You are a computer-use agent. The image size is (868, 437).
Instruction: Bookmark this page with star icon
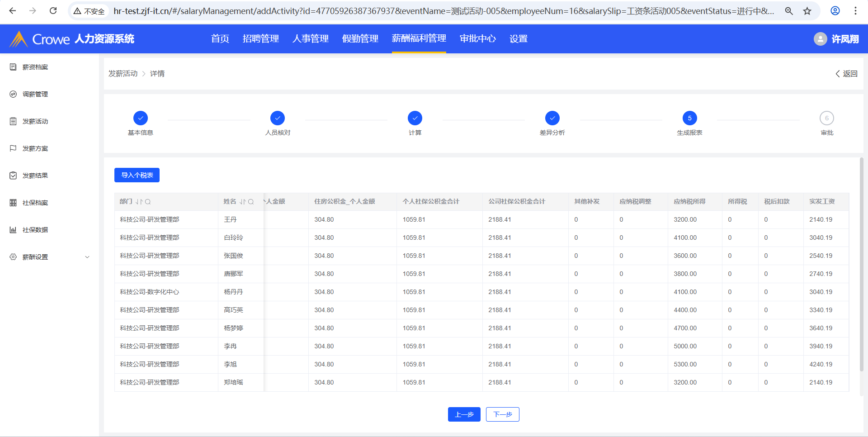[x=807, y=11]
